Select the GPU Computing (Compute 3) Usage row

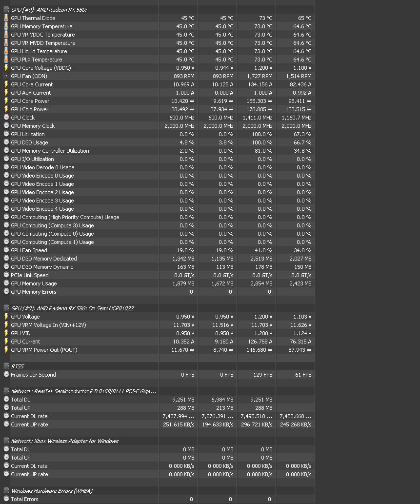tap(158, 225)
